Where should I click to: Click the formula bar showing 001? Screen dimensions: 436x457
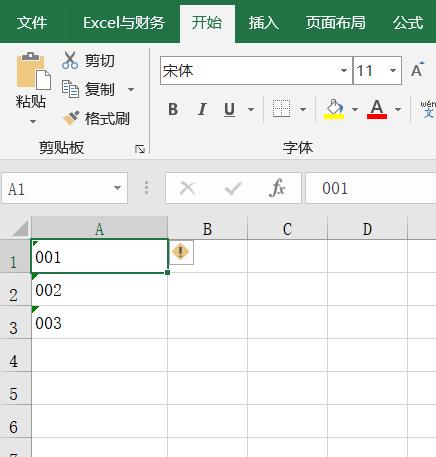point(371,188)
